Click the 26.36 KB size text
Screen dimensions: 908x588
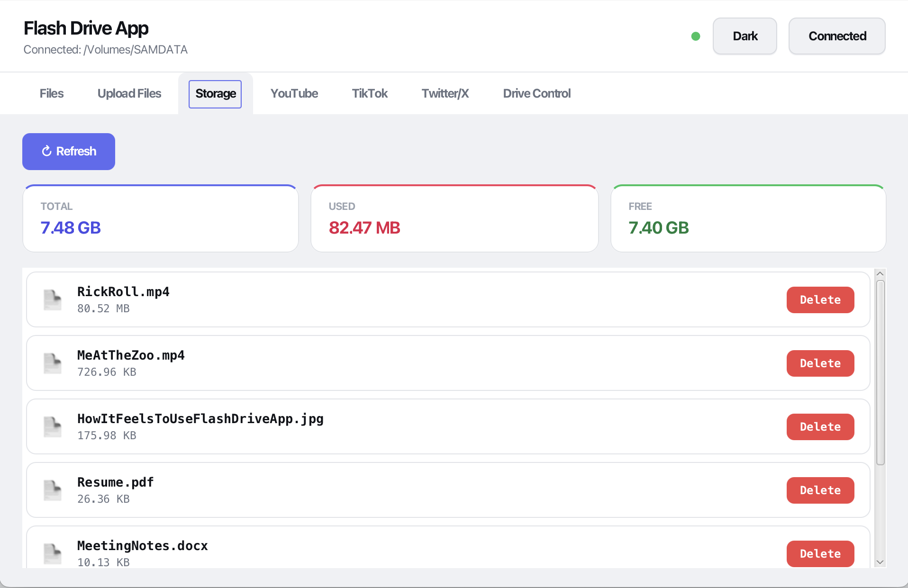(103, 499)
